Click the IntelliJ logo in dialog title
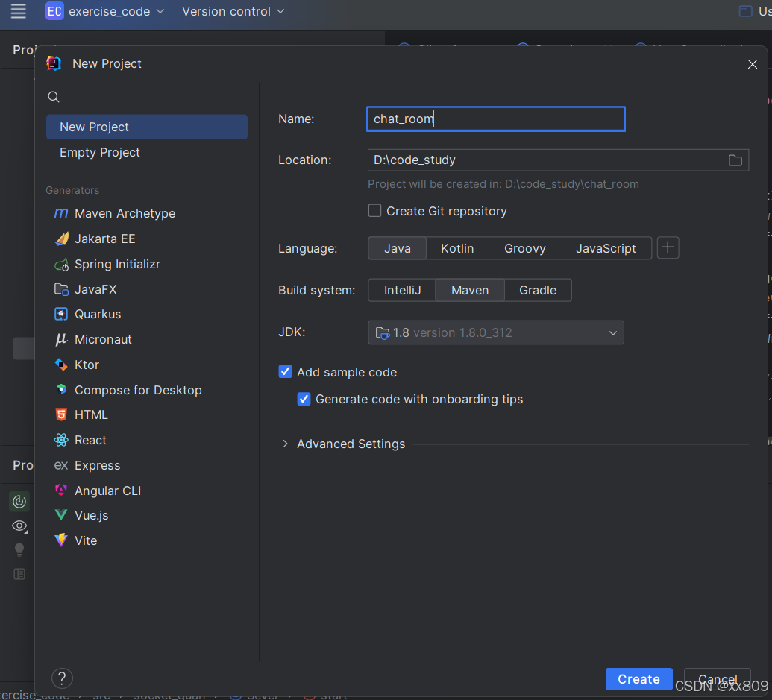Image resolution: width=772 pixels, height=700 pixels. tap(54, 63)
